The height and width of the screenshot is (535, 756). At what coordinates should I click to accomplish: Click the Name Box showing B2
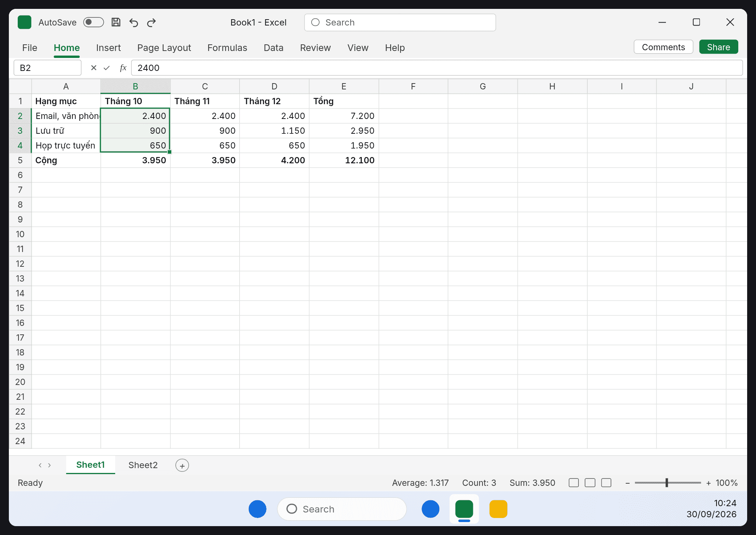pos(48,68)
